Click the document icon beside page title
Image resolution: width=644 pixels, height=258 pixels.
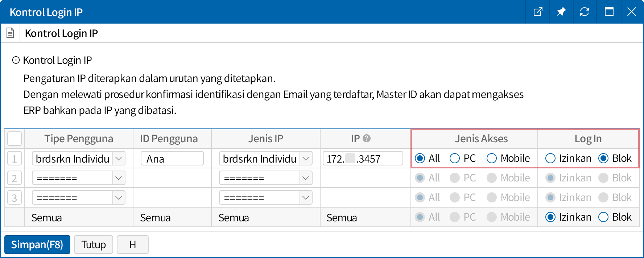pyautogui.click(x=11, y=33)
